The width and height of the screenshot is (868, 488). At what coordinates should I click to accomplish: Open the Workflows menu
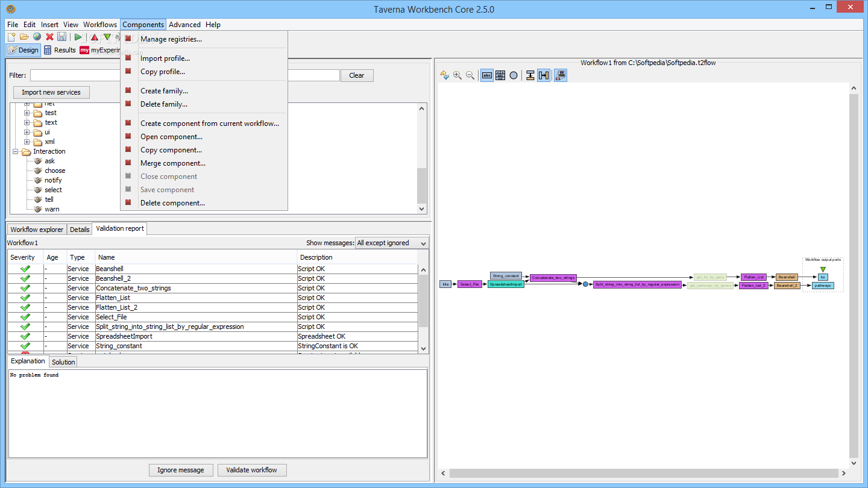point(100,25)
